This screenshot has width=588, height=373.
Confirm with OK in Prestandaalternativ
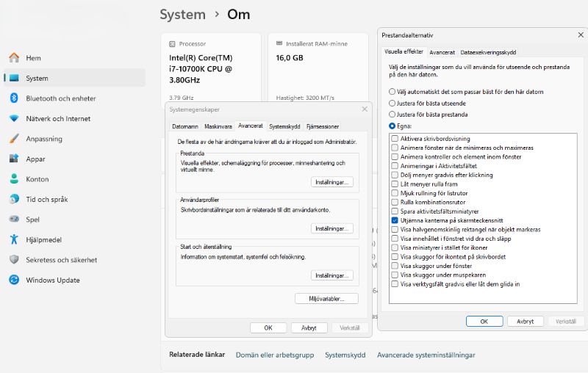click(x=484, y=322)
